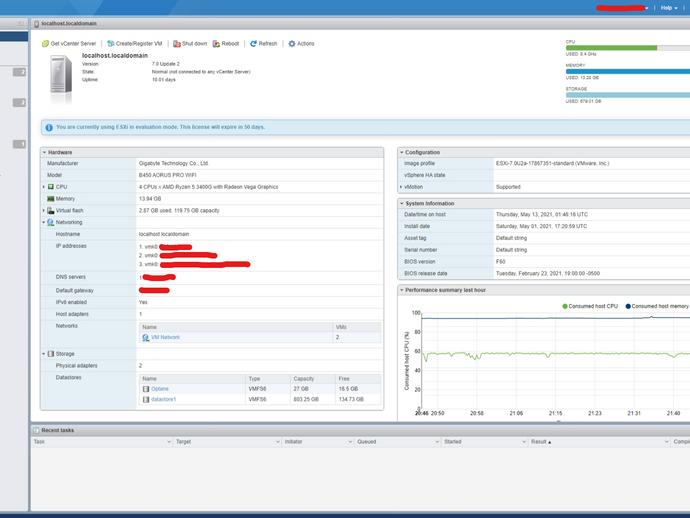Screen dimensions: 690x518
Task: Sort tasks by Result column
Action: click(x=541, y=442)
